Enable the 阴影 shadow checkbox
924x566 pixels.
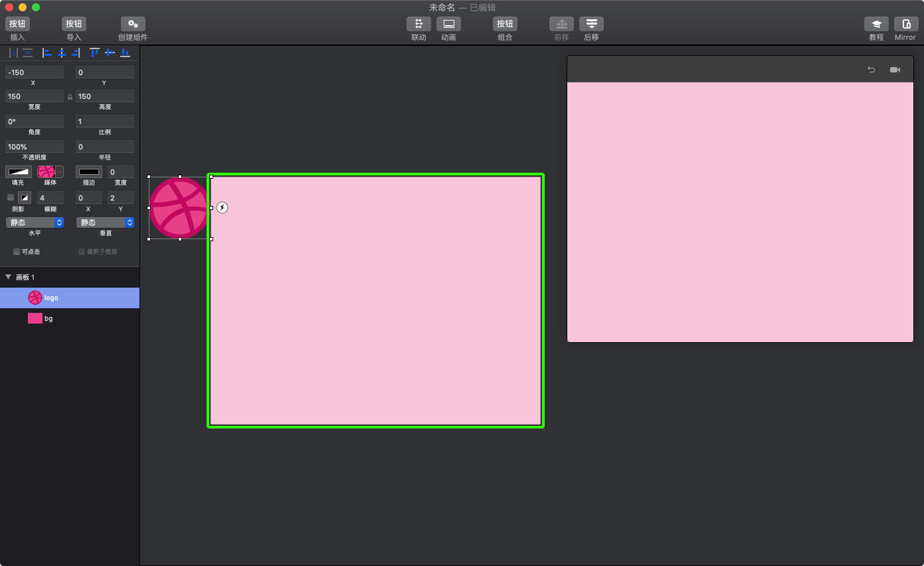(11, 197)
